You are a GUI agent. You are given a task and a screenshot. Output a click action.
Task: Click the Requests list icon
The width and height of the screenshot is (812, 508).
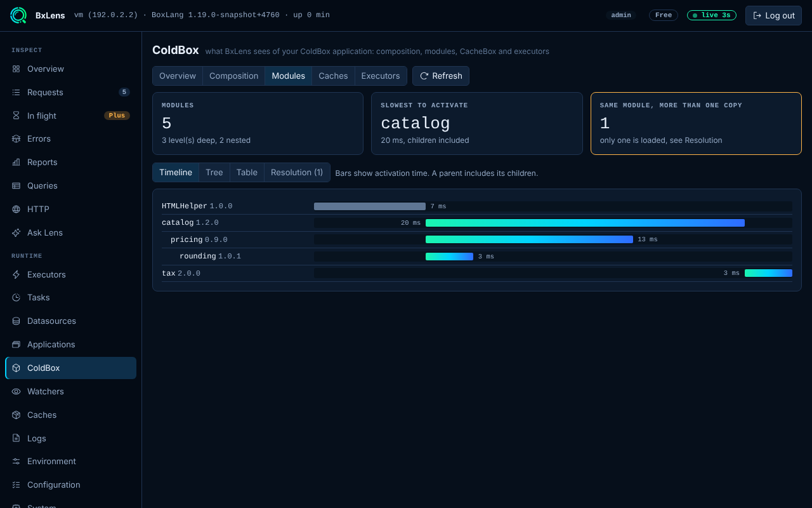point(16,92)
